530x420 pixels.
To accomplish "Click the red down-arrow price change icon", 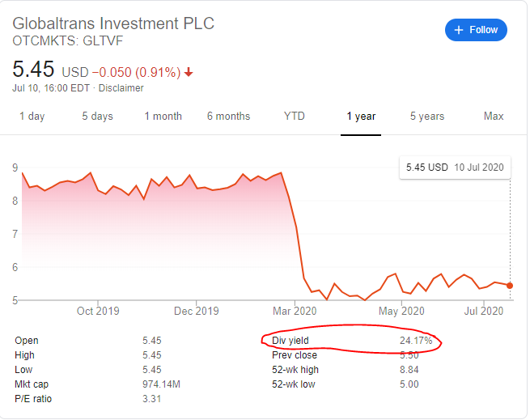I will (x=189, y=72).
